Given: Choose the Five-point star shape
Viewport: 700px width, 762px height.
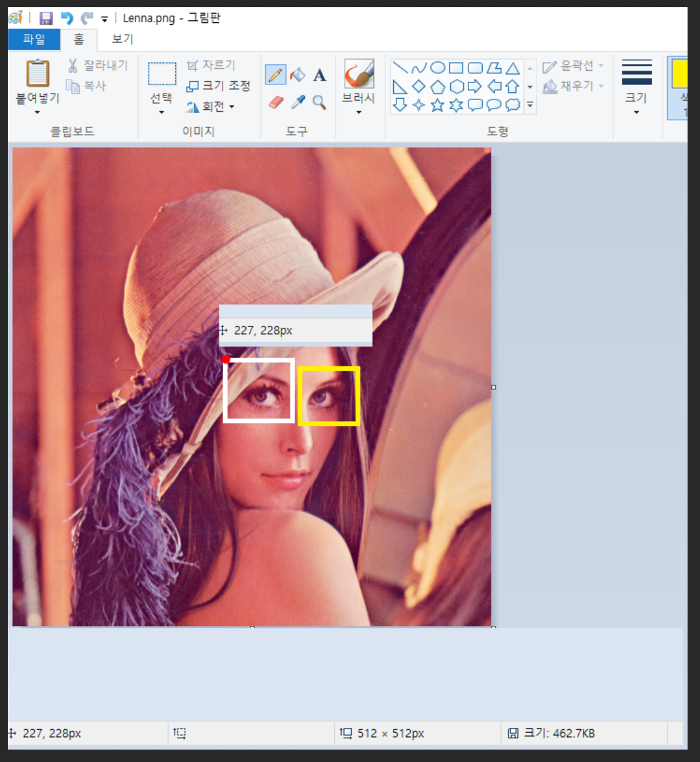Looking at the screenshot, I should (x=438, y=105).
